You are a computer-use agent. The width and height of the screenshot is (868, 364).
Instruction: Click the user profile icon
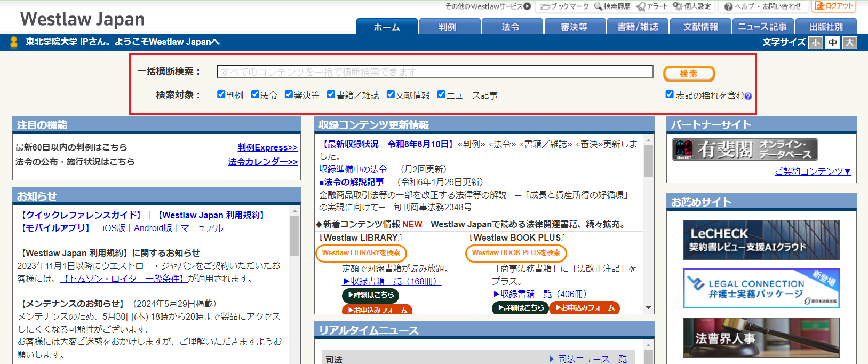coord(14,42)
